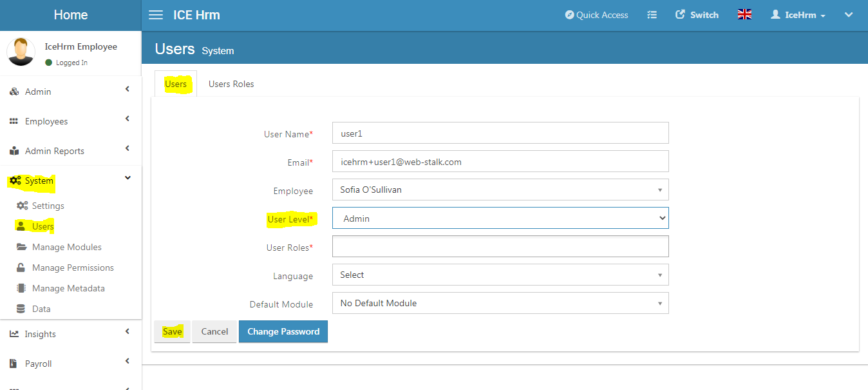Click the Data database icon

21,309
